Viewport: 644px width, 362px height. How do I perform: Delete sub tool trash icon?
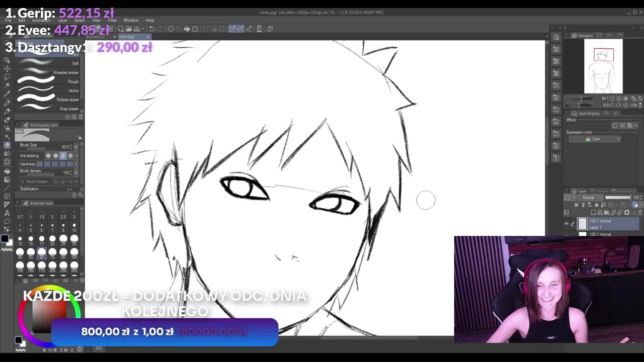pyautogui.click(x=81, y=117)
